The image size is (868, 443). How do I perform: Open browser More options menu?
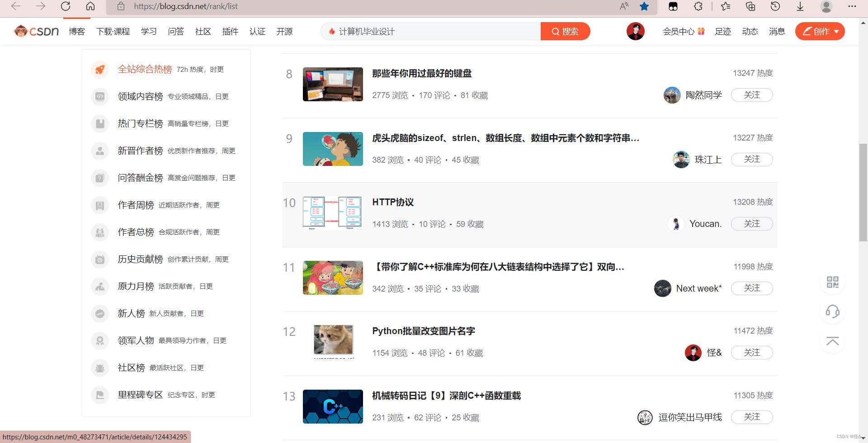pyautogui.click(x=852, y=6)
